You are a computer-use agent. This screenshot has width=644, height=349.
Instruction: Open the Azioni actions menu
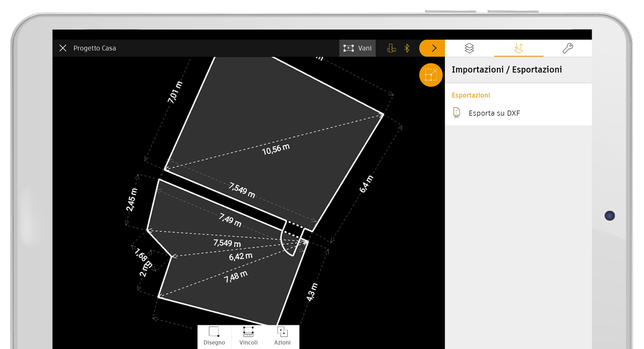[x=282, y=337]
